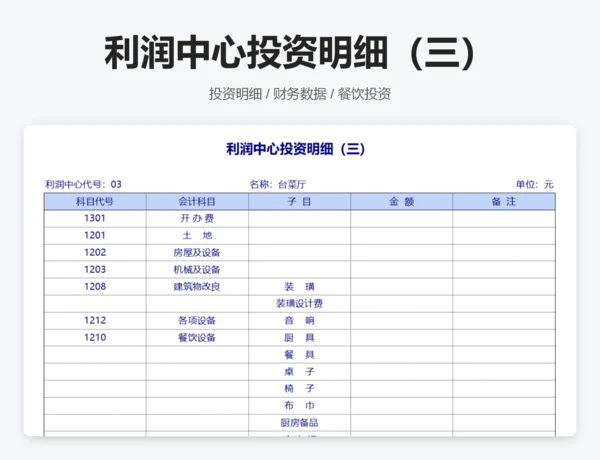Click the 备注 column header
The image size is (600, 460).
tap(504, 202)
